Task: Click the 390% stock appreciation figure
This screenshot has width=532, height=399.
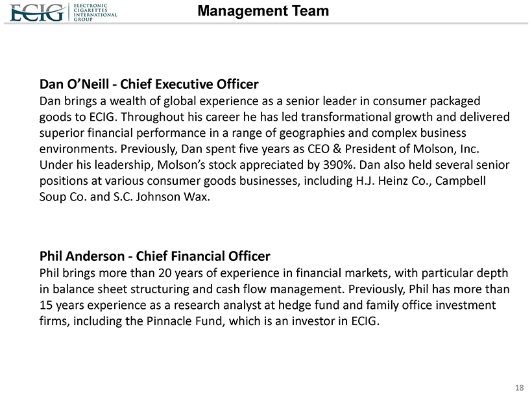Action: (x=335, y=164)
